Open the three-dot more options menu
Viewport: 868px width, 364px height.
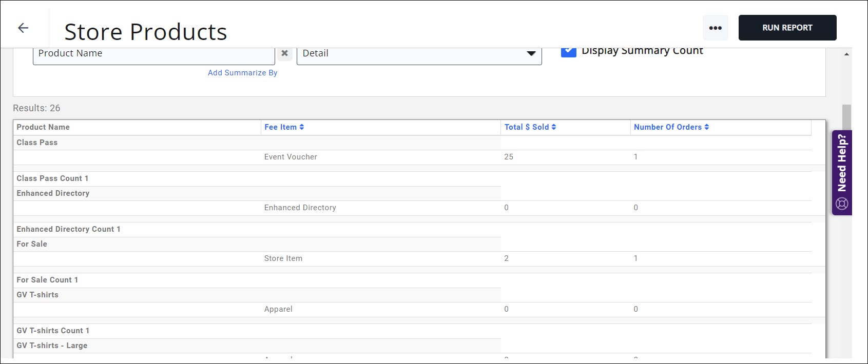pos(715,28)
